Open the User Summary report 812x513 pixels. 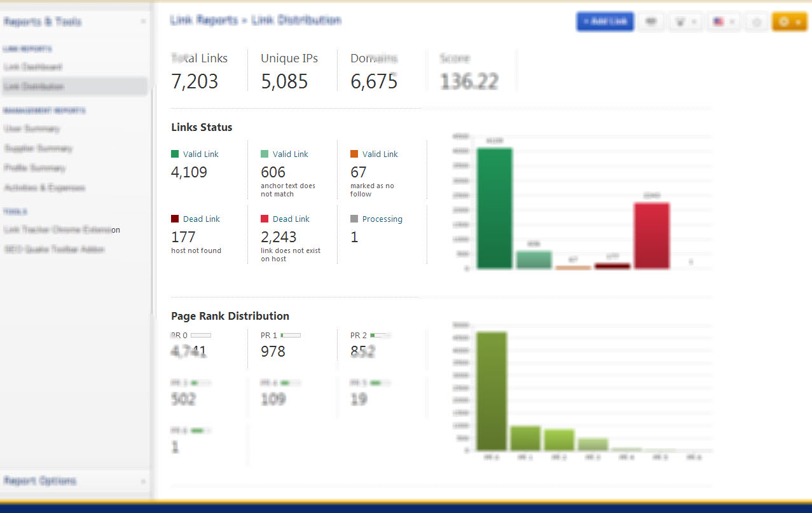click(x=32, y=128)
